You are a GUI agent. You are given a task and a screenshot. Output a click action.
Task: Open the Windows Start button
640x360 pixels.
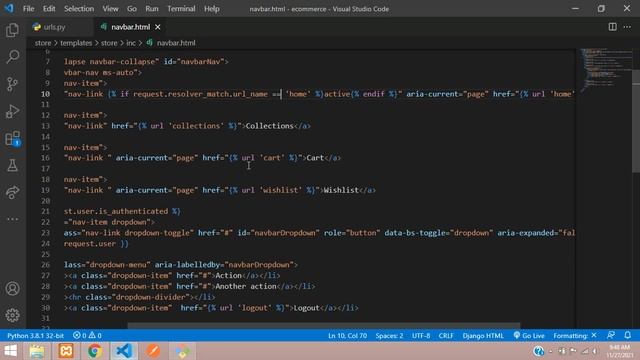10,351
